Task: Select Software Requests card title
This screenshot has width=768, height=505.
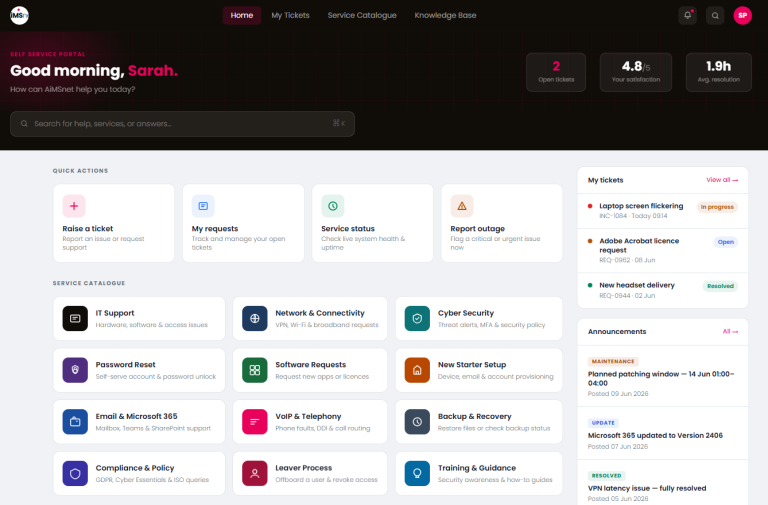Action: pyautogui.click(x=311, y=364)
